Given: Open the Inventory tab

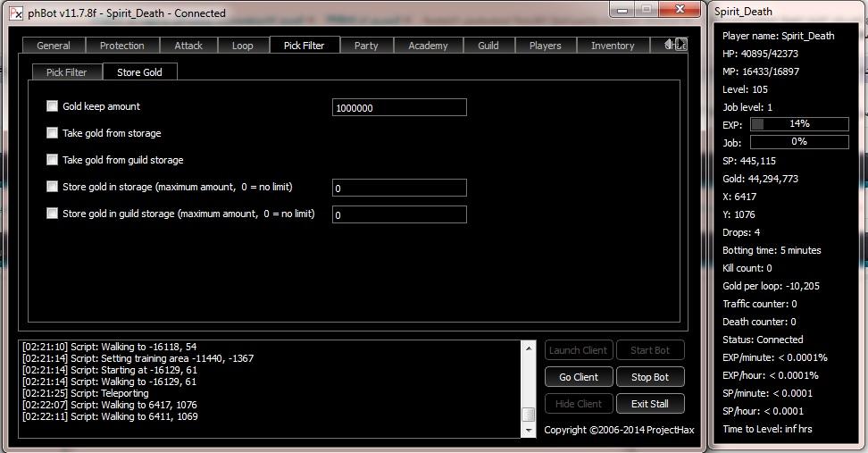Looking at the screenshot, I should pyautogui.click(x=613, y=46).
